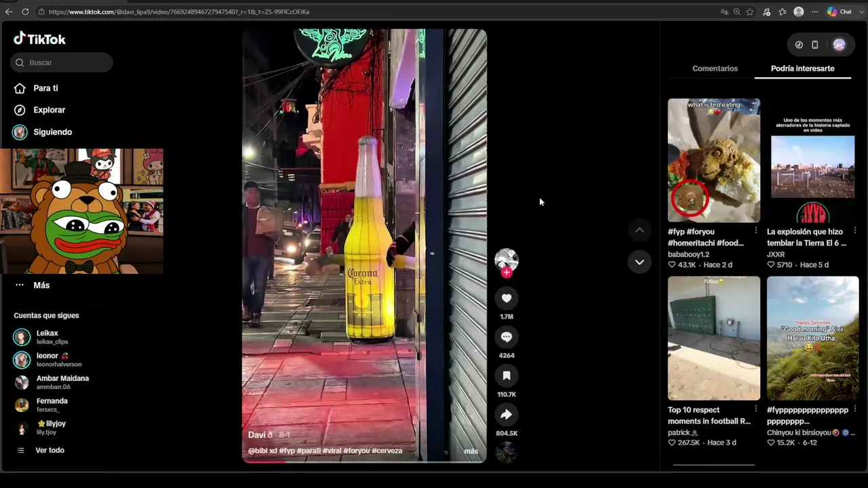Open the sidebar cartoon bear thumbnail

point(81,211)
